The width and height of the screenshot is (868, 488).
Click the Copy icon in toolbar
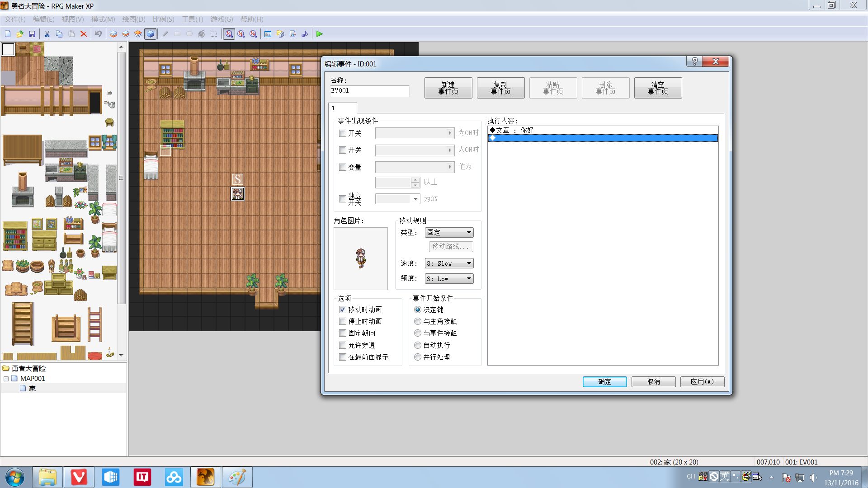pyautogui.click(x=59, y=34)
